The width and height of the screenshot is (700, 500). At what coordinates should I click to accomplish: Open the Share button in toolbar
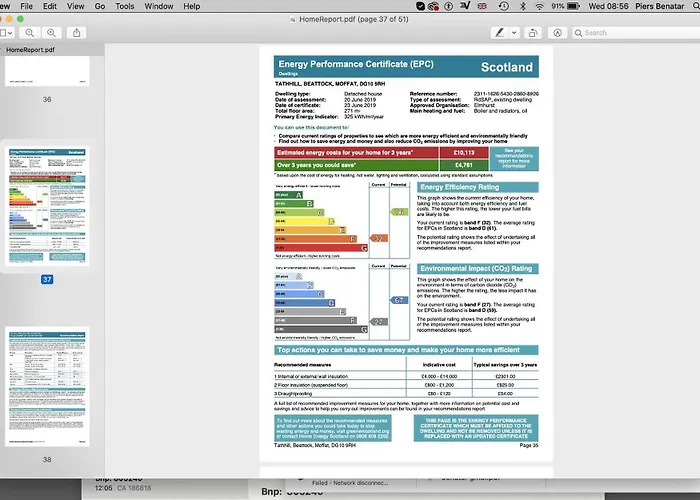click(x=76, y=33)
